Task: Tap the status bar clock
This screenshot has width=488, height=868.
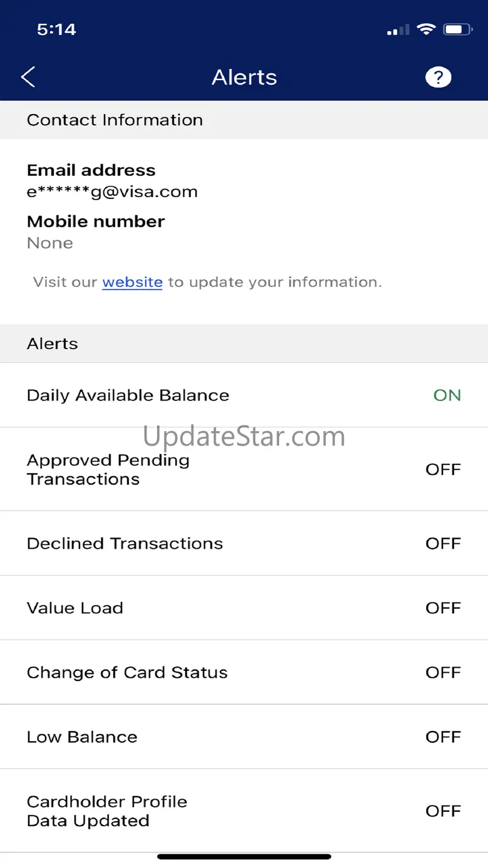Action: point(56,29)
